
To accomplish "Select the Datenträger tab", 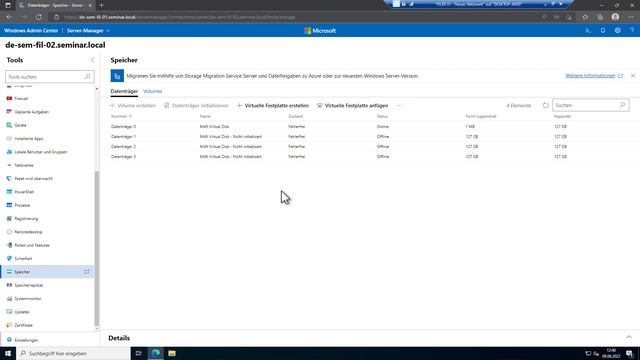I will (124, 91).
